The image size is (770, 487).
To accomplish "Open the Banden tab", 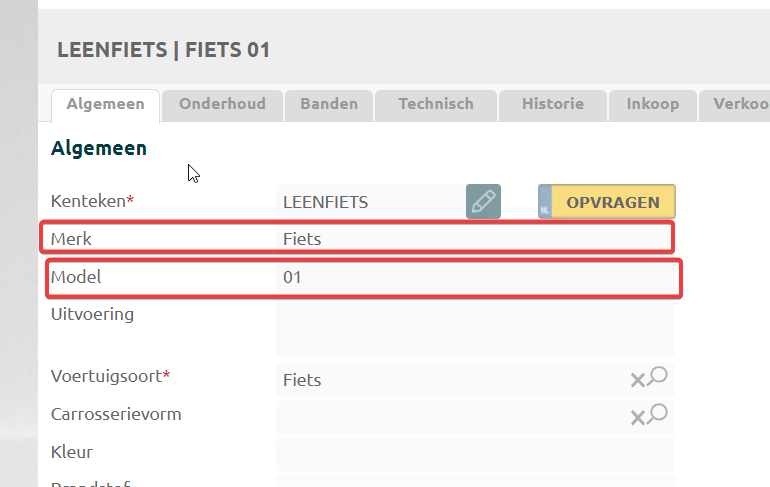I will pyautogui.click(x=329, y=104).
